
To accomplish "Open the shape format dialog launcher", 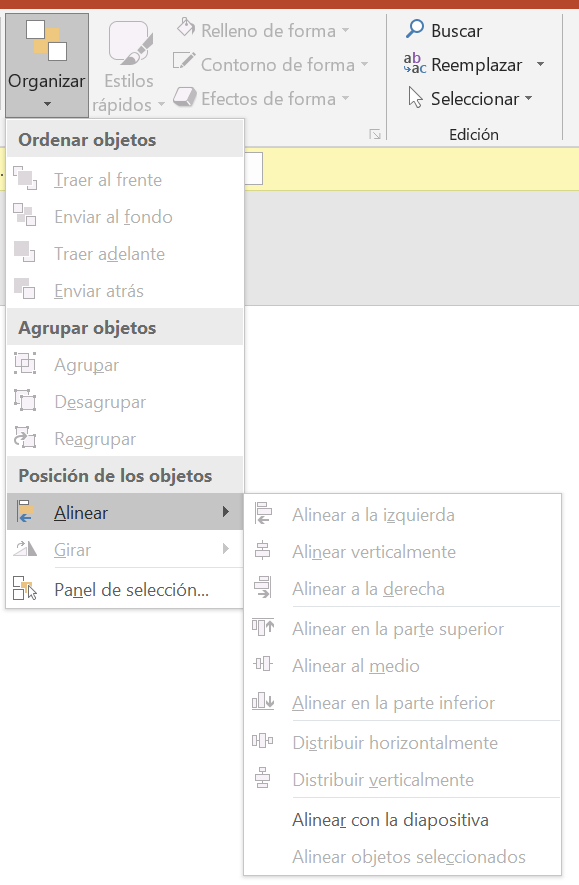I will [375, 134].
